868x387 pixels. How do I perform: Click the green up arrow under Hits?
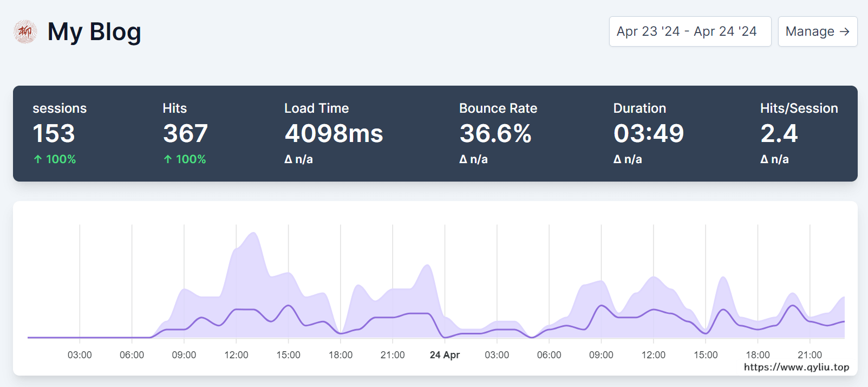coord(168,159)
